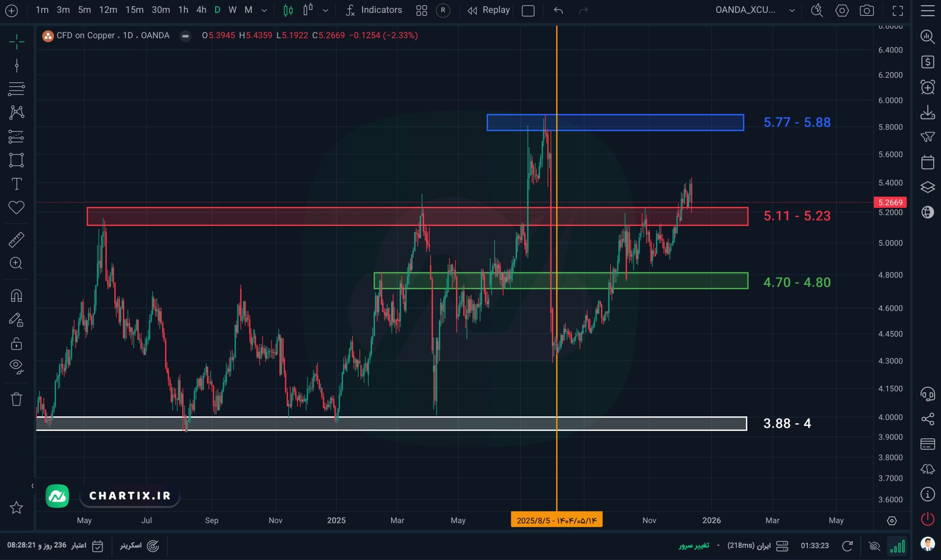
Task: Select the ruler measure tool
Action: [x=16, y=239]
